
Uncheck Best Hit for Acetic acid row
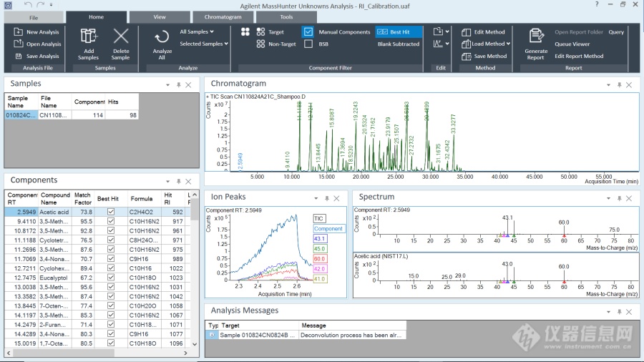111,212
